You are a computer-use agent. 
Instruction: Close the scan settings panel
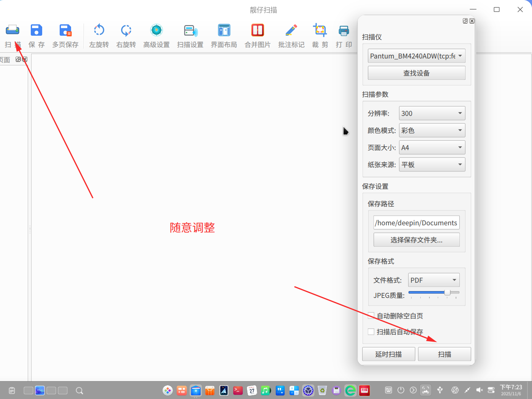coord(472,21)
